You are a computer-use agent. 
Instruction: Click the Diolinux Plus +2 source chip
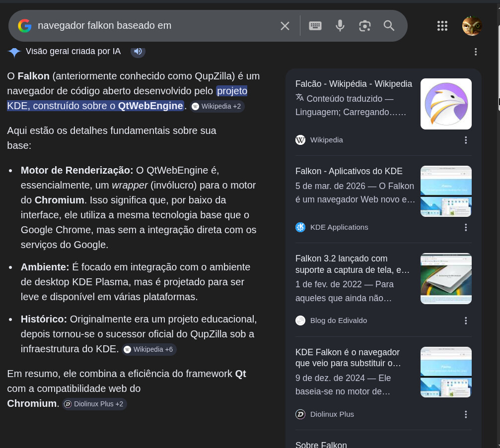click(94, 404)
